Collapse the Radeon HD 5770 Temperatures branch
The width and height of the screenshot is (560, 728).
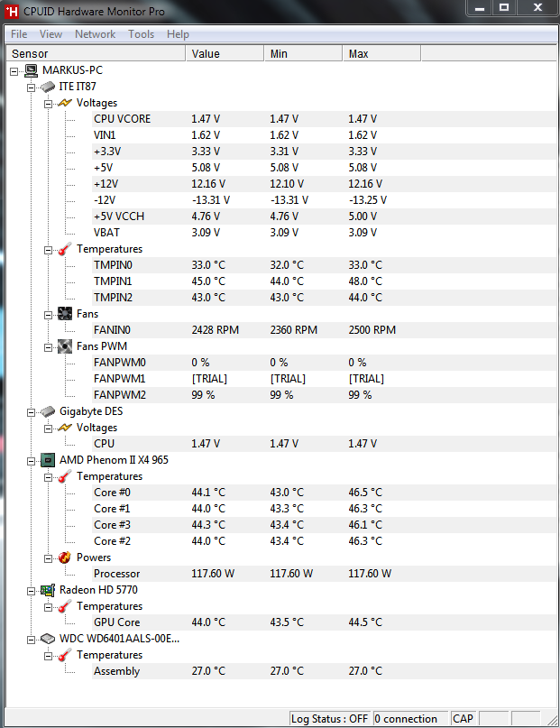tap(49, 608)
